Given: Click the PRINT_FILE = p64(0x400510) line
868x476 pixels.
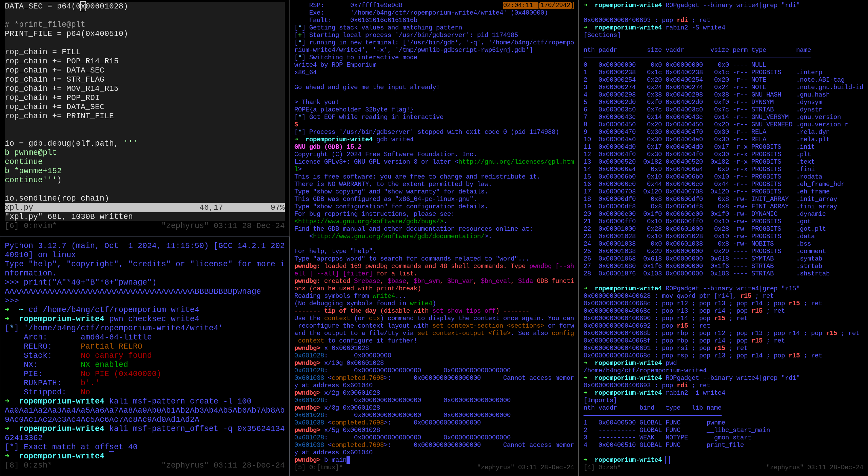Looking at the screenshot, I should click(x=66, y=34).
